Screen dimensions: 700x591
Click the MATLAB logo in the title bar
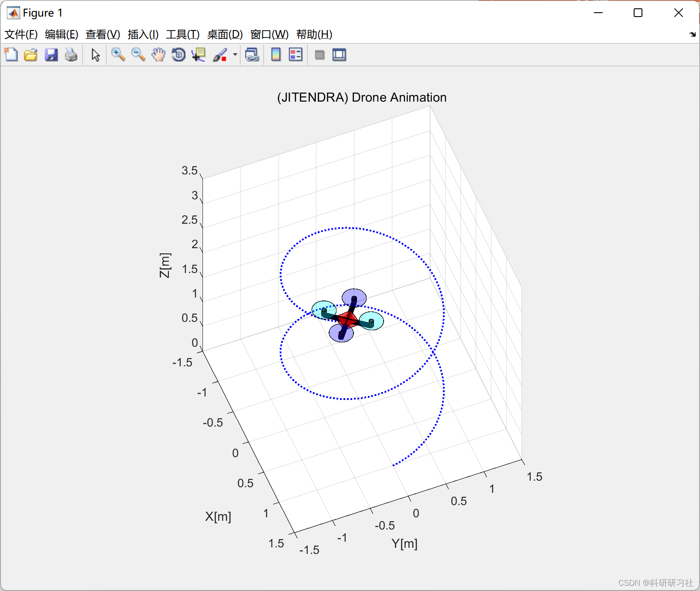[13, 13]
